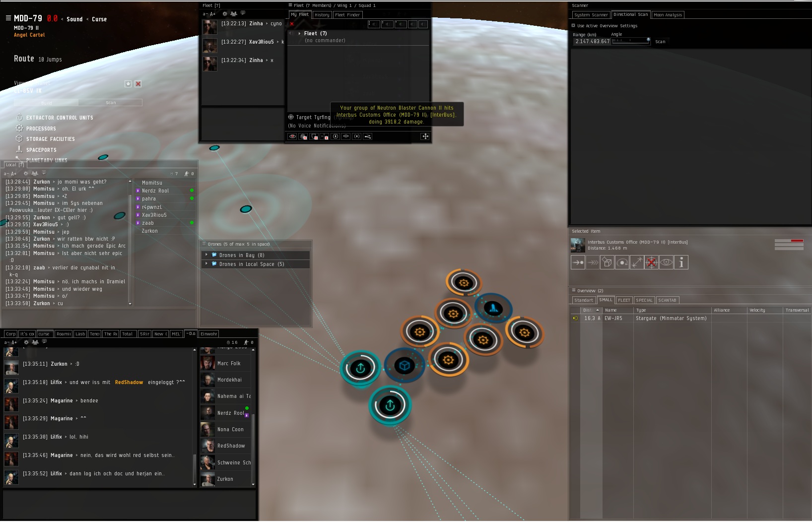Open the system info hamburger menu beside MDD-79
This screenshot has width=812, height=522.
point(8,18)
